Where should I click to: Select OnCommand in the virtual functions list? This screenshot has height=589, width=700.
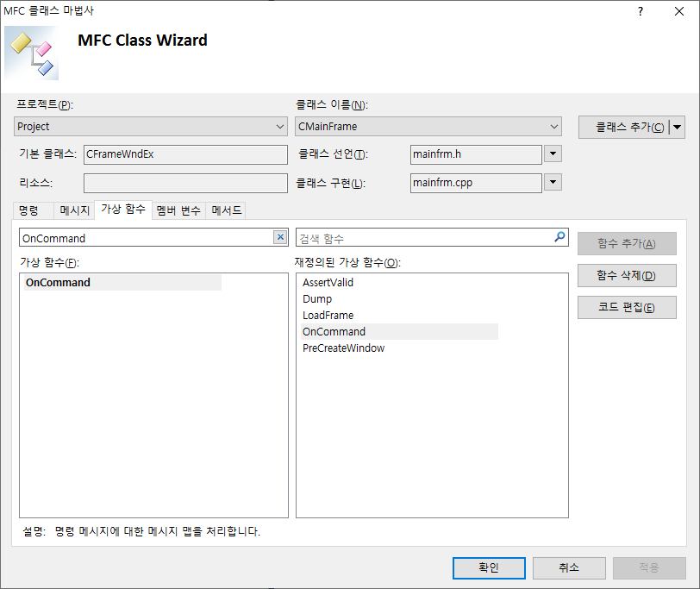[x=122, y=282]
